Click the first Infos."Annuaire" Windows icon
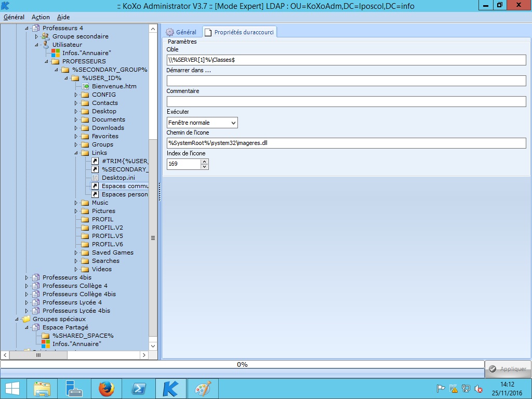 (x=55, y=53)
